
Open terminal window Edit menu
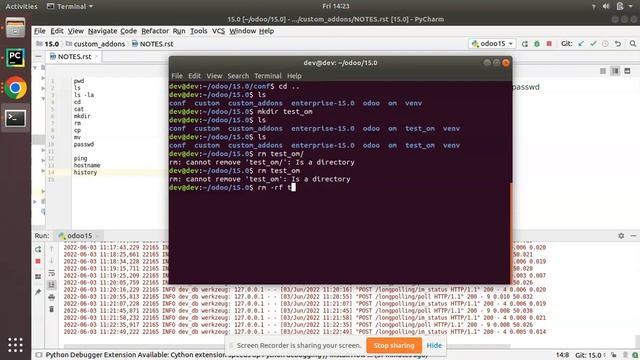click(194, 76)
